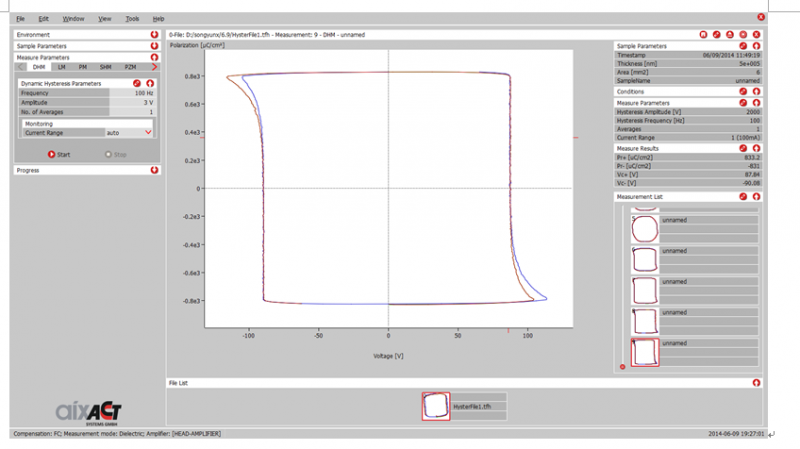Expand the left Sample Parameters panel
The image size is (800, 449).
click(x=154, y=46)
